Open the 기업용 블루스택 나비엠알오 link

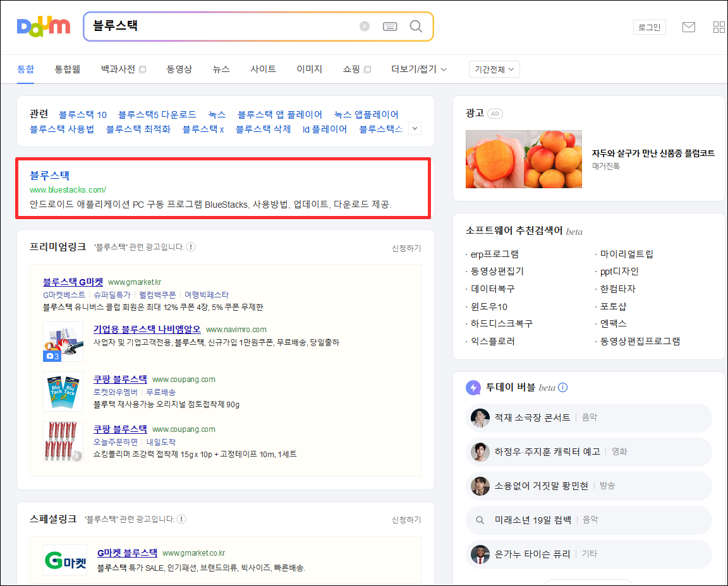147,330
